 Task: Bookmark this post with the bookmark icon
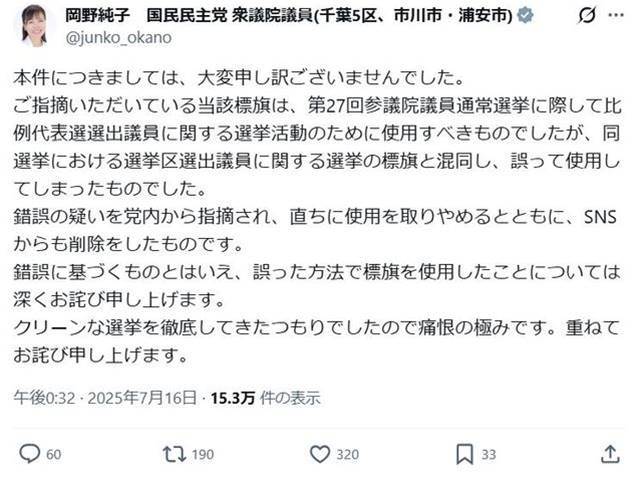point(464,455)
